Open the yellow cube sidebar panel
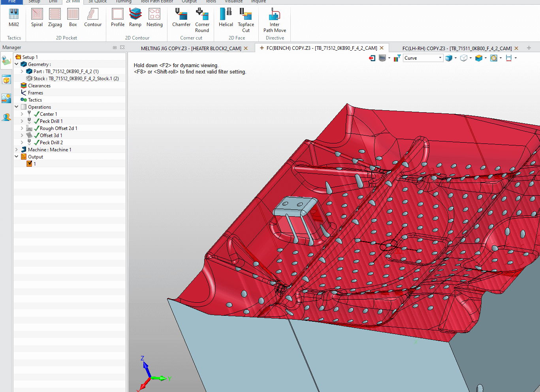The height and width of the screenshot is (392, 540). [6, 80]
